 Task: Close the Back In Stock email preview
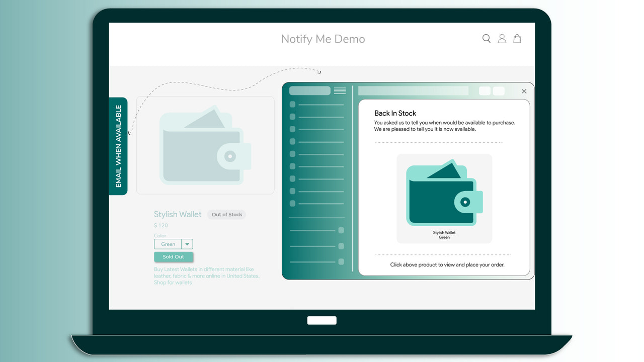tap(524, 91)
